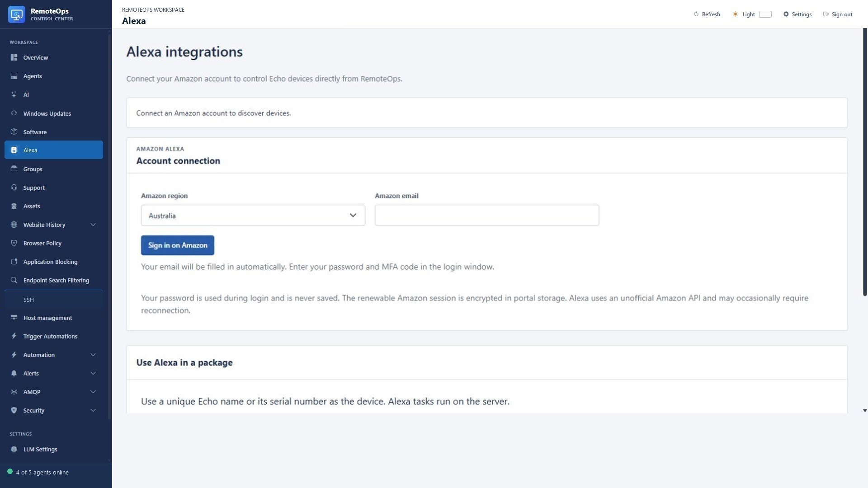Click the Trigger Automations lightning icon

(x=14, y=336)
